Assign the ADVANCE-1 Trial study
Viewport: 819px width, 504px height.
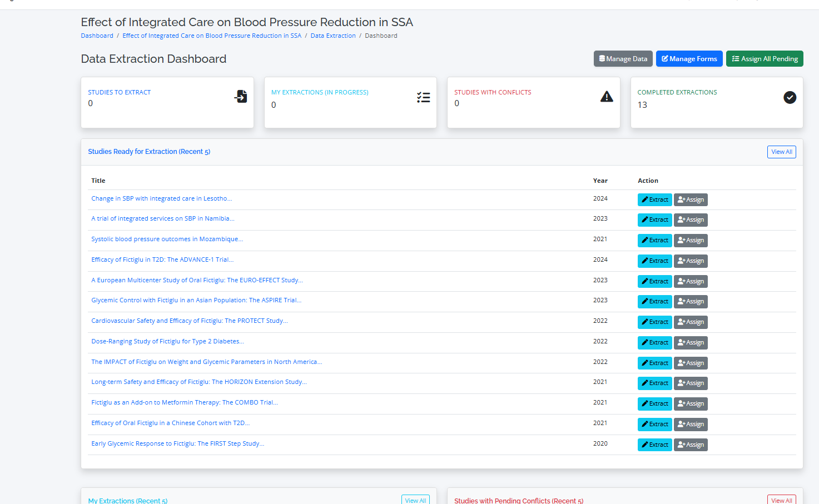tap(691, 261)
